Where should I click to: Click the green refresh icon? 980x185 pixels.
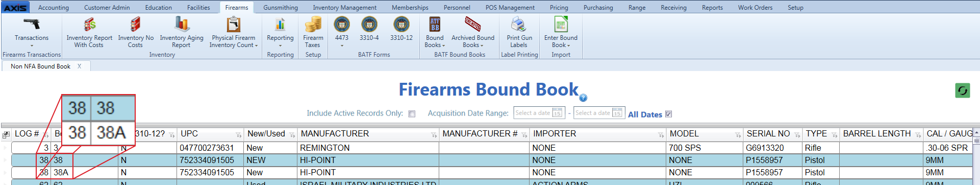(963, 90)
